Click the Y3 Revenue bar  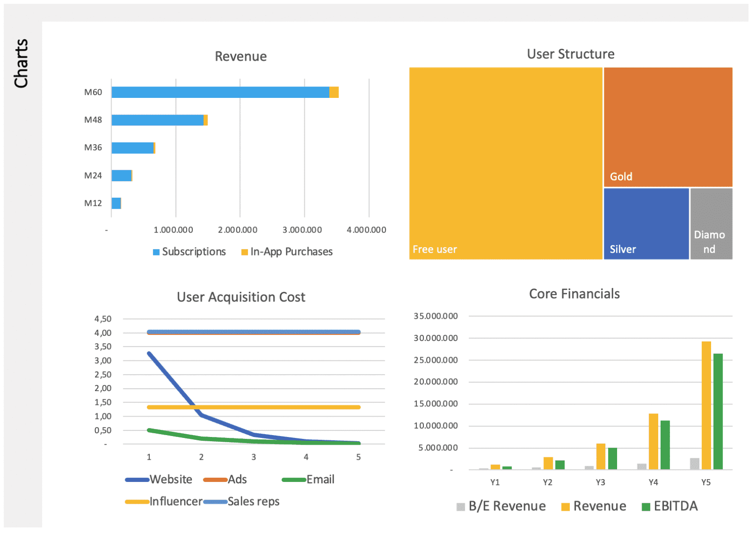(601, 456)
